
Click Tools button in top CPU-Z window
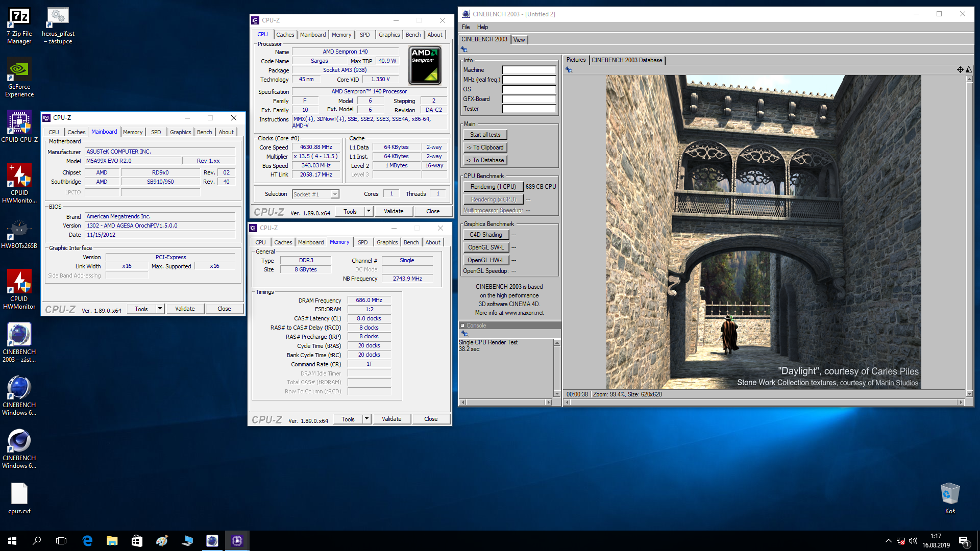(x=350, y=211)
